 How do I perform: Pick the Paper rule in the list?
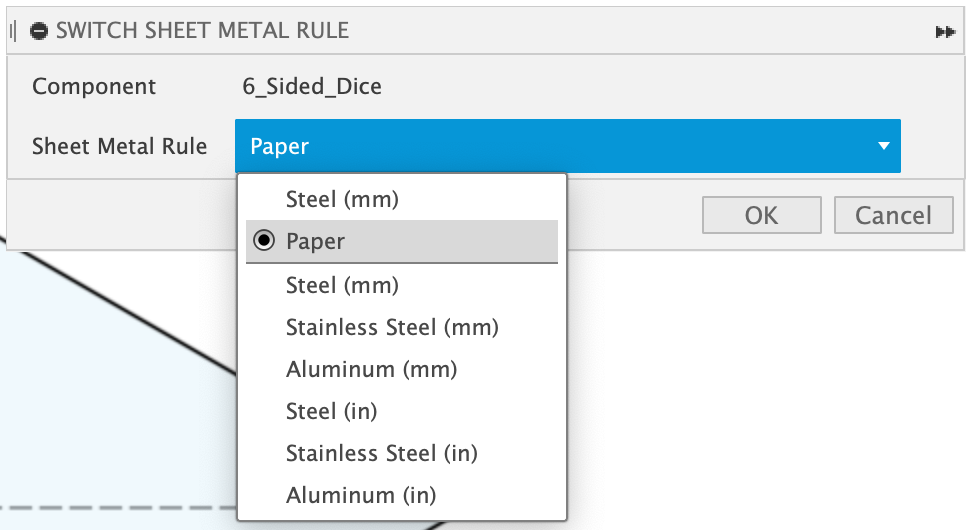315,241
